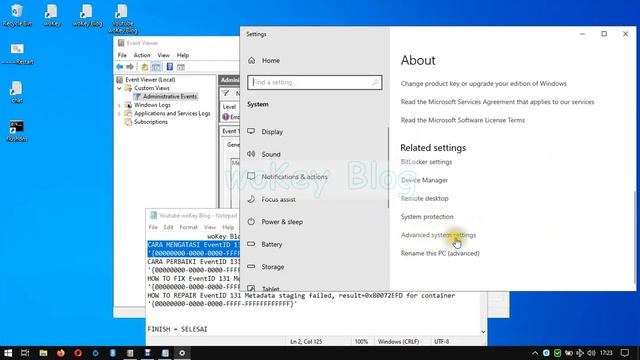The image size is (640, 360).
Task: Select Administrative Events in Event Viewer tree
Action: tap(170, 97)
